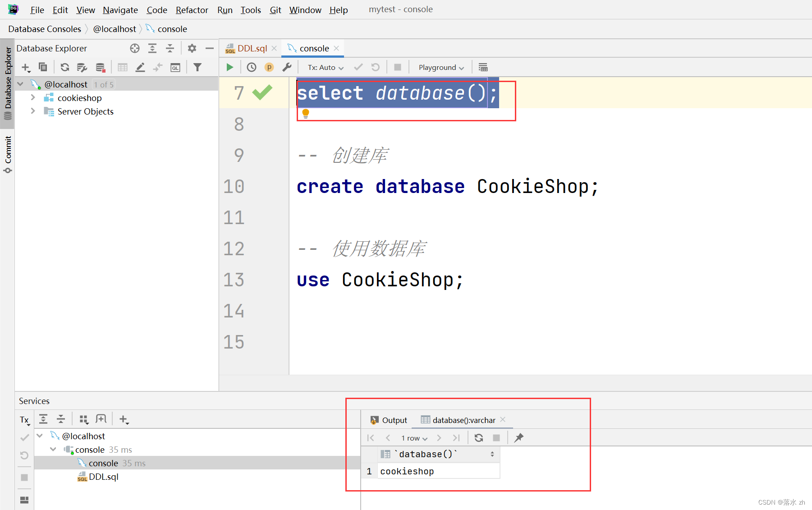The image size is (812, 510).
Task: Toggle the In-Editor Results icon
Action: click(483, 67)
